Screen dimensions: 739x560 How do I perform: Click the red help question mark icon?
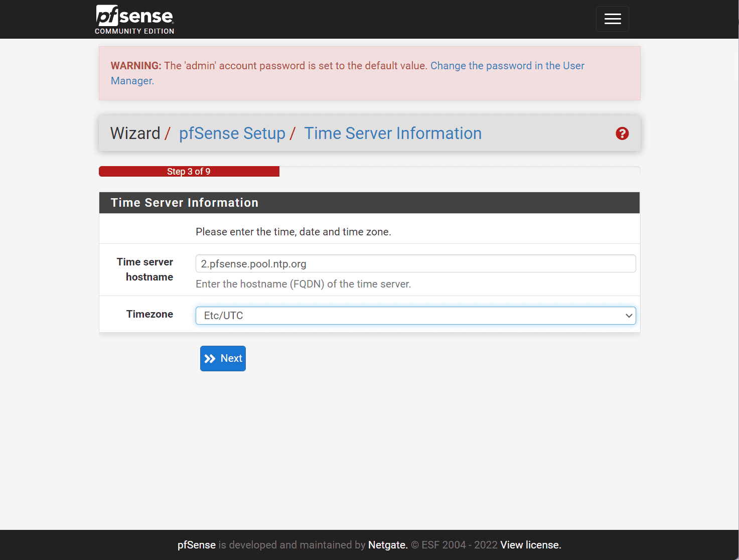[622, 133]
